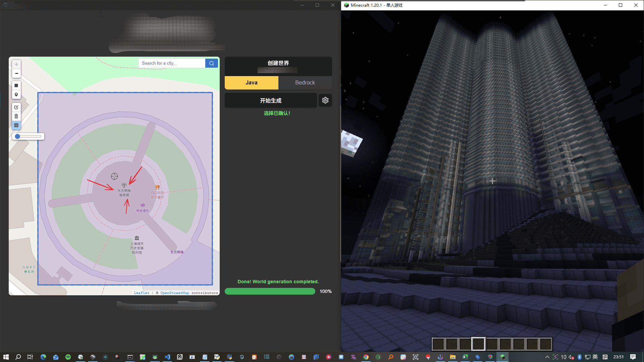Click the green generation progress bar
The height and width of the screenshot is (362, 644).
[270, 291]
